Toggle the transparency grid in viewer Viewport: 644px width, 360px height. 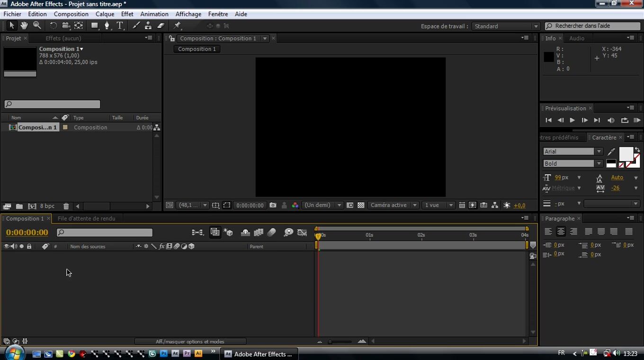click(x=361, y=205)
